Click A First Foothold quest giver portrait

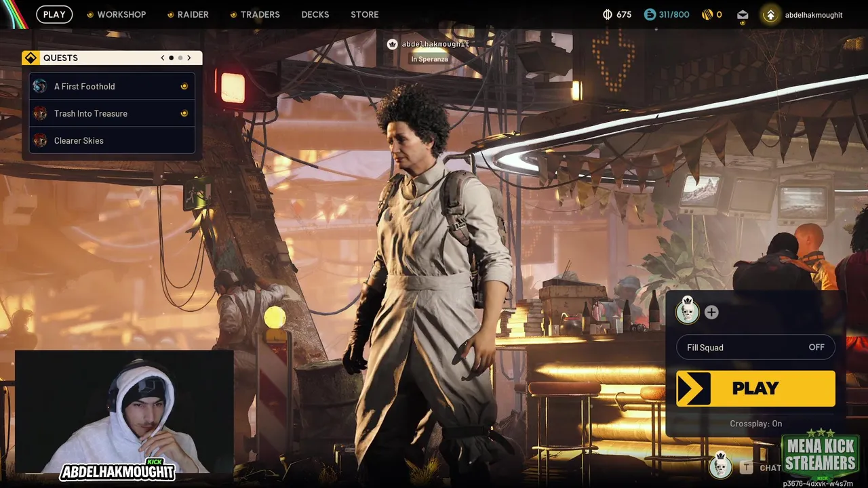40,86
